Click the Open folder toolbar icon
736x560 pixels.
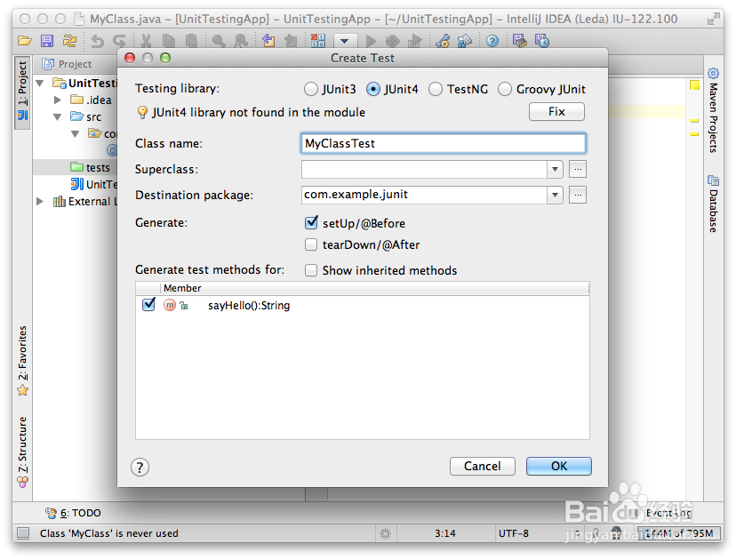(x=24, y=41)
